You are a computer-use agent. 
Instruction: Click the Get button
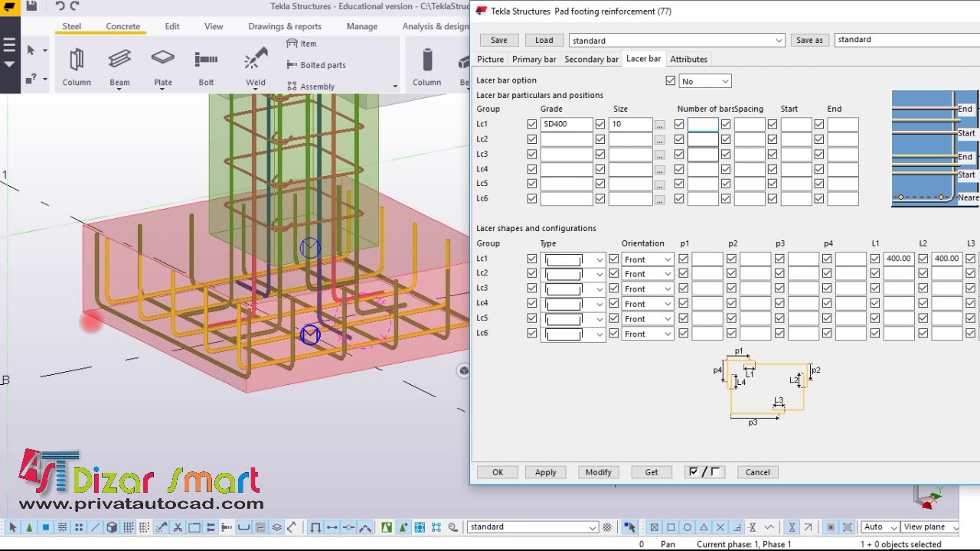[x=651, y=472]
